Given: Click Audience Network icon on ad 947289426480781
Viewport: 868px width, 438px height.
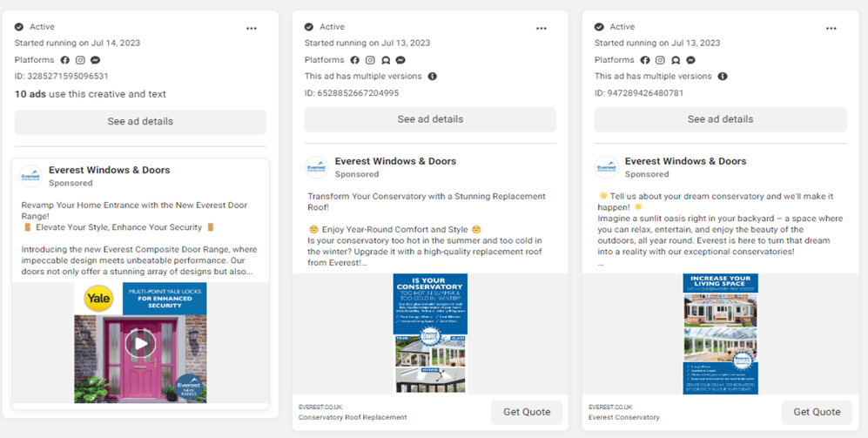Looking at the screenshot, I should pos(676,60).
